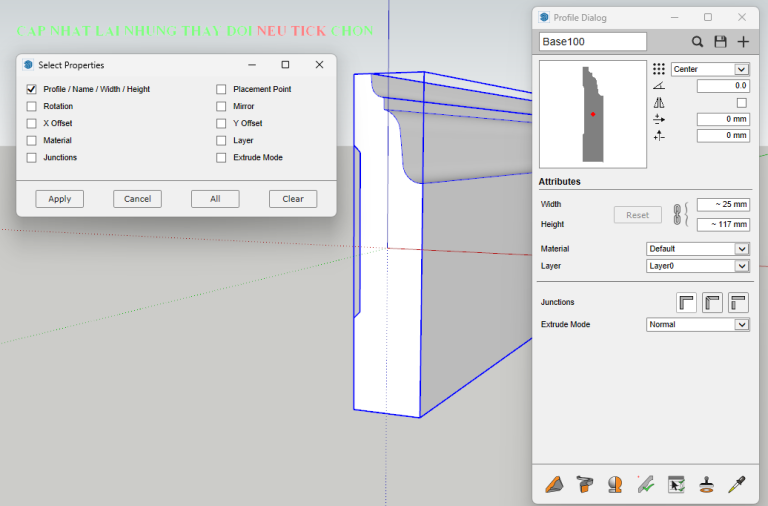Open the Center placement dropdown
Image resolution: width=768 pixels, height=506 pixels.
coord(710,69)
